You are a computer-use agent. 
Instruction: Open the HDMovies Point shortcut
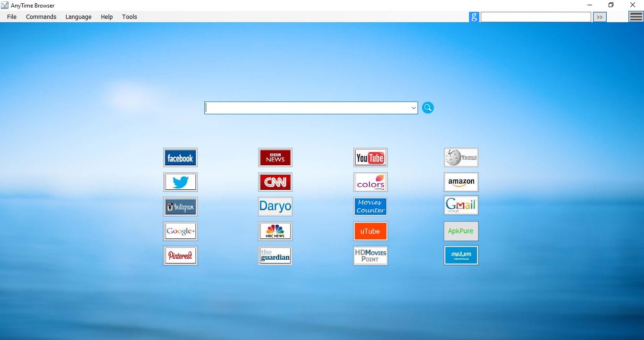pos(371,256)
